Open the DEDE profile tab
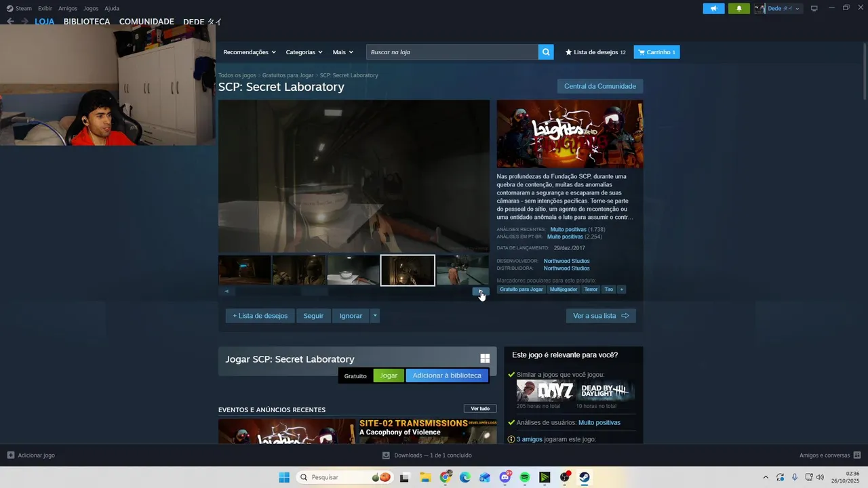868x488 pixels. pyautogui.click(x=203, y=22)
